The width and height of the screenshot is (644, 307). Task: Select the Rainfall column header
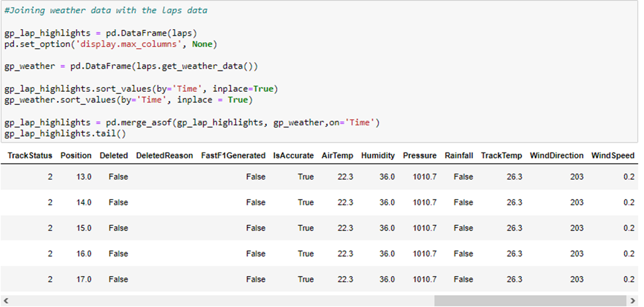(459, 156)
